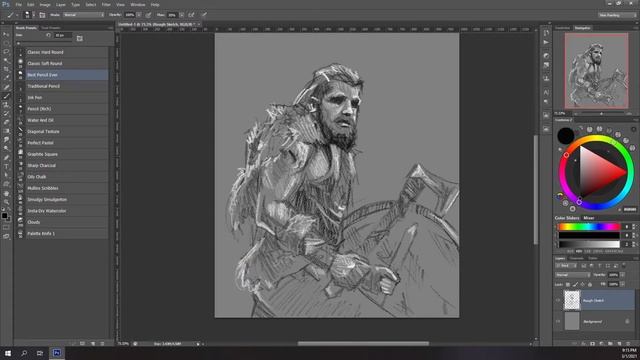This screenshot has height=360, width=640.
Task: Click the Rough Sketch layer thumbnail
Action: (572, 300)
